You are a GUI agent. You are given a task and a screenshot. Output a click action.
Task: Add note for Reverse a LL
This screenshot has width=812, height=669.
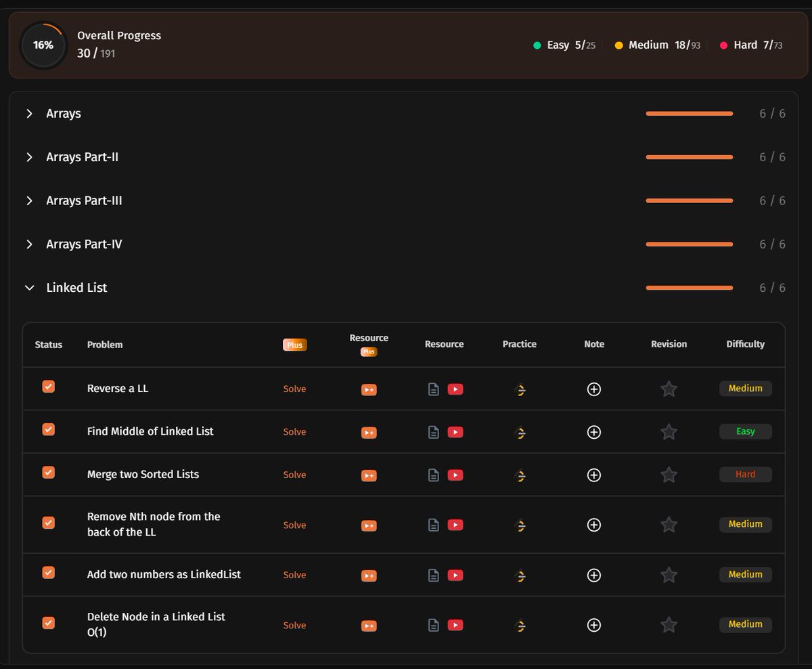coord(594,389)
